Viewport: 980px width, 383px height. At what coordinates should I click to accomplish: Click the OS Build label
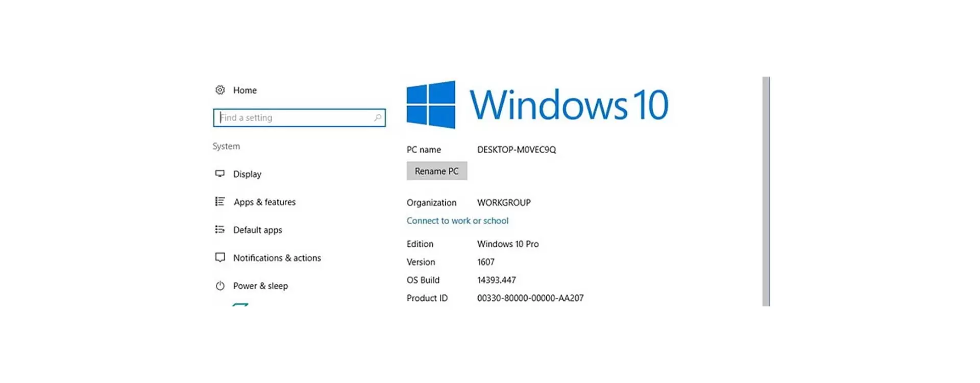tap(423, 280)
